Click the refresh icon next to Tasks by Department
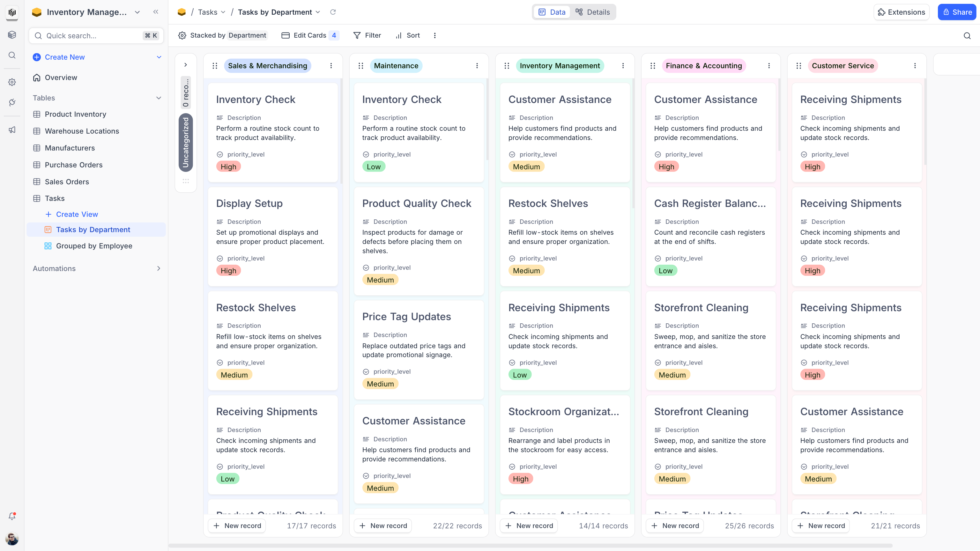This screenshot has height=551, width=980. (333, 12)
